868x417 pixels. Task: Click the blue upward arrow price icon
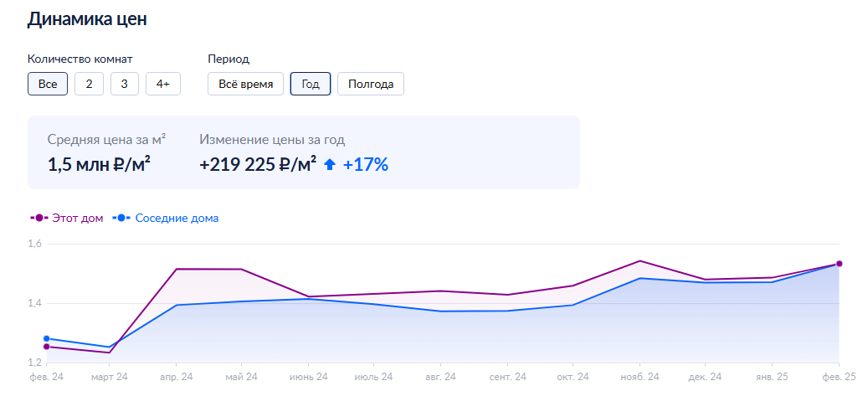point(330,164)
